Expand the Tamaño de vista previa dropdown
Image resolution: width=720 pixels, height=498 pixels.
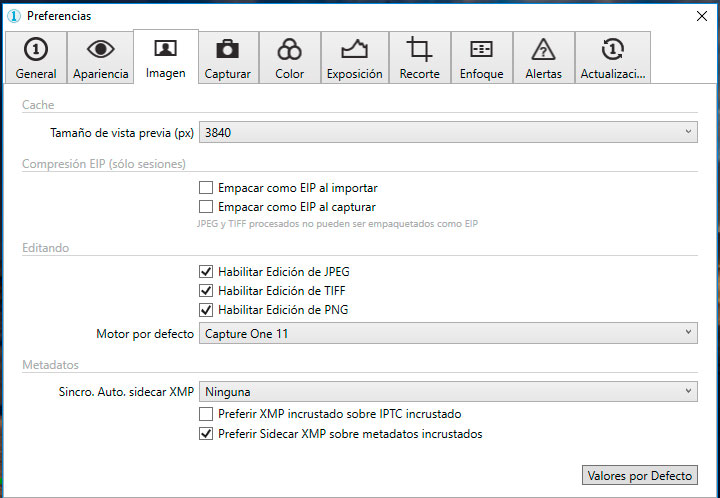pyautogui.click(x=448, y=131)
